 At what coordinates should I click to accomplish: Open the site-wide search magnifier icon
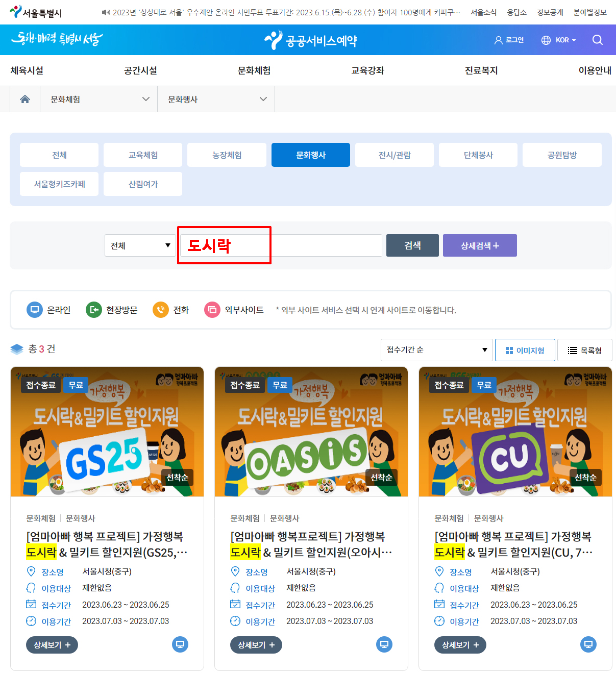pyautogui.click(x=598, y=40)
